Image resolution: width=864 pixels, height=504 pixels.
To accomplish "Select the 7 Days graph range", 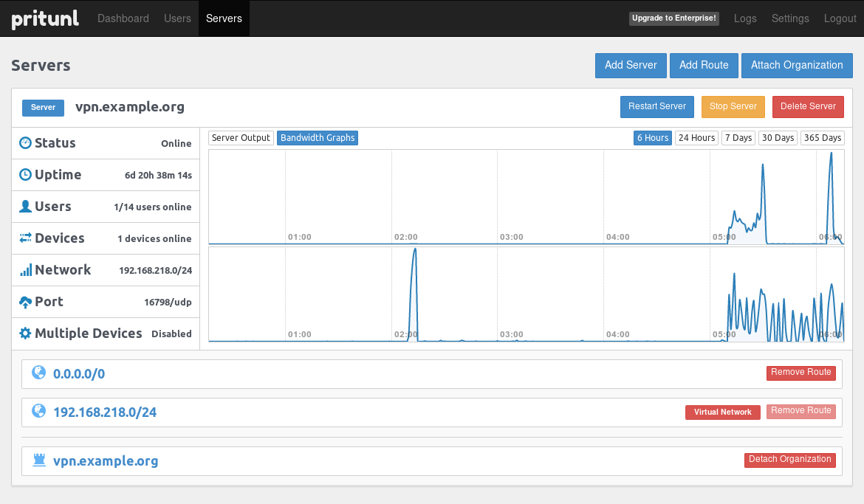I will [x=738, y=138].
